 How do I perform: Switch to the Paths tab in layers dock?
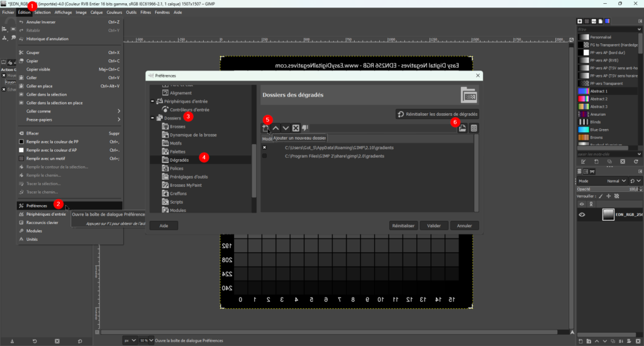coord(592,171)
